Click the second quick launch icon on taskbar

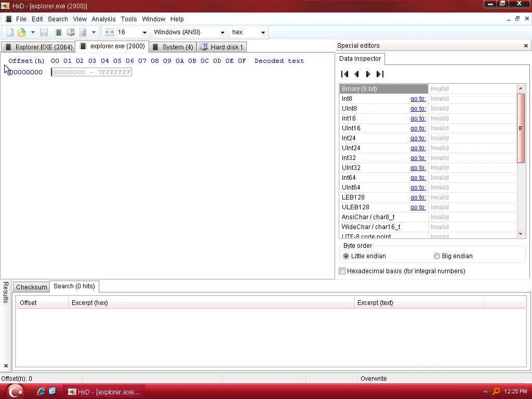coord(52,391)
